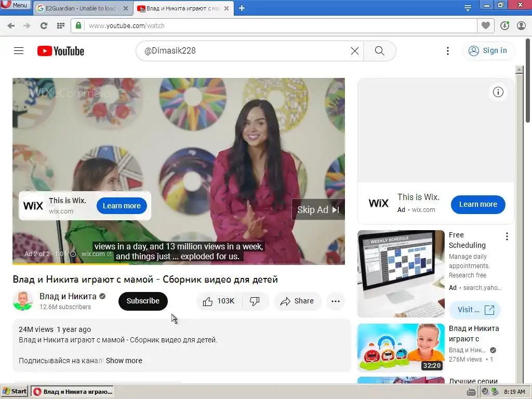Open wix.com link in video player
This screenshot has width=532, height=399.
(x=96, y=254)
